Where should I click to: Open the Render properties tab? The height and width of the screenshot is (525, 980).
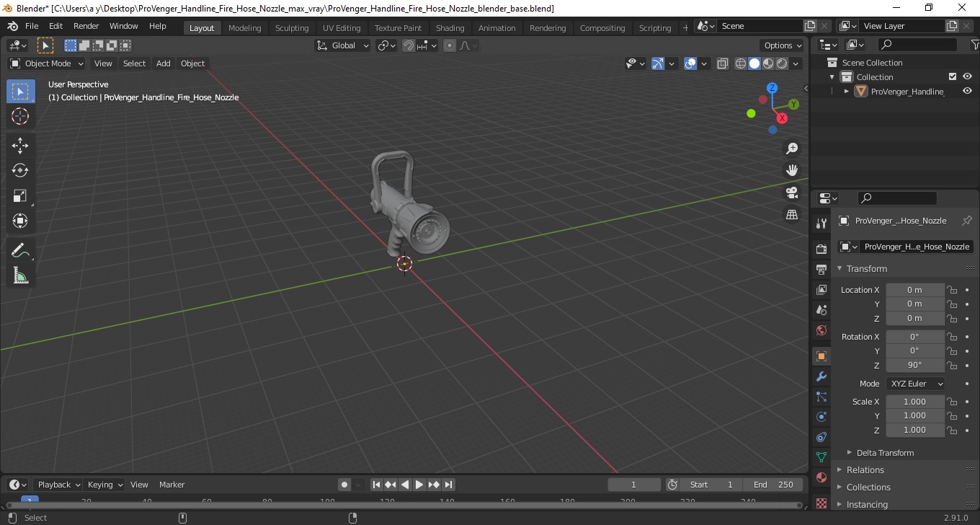(821, 249)
